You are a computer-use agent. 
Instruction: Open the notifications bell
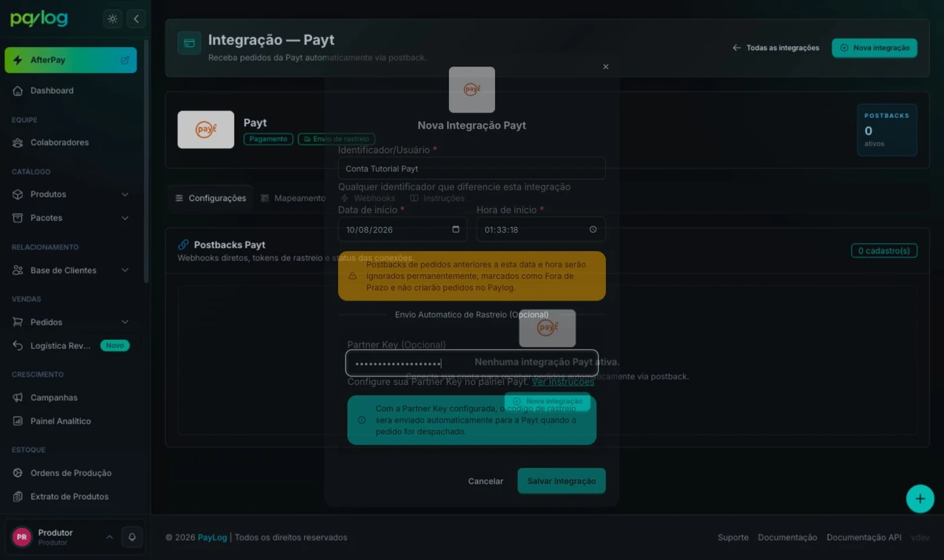click(x=132, y=537)
